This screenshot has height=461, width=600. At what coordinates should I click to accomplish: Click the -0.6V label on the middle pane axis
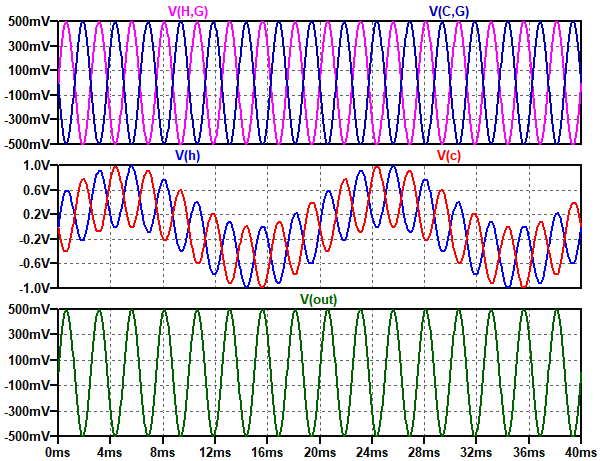click(33, 264)
